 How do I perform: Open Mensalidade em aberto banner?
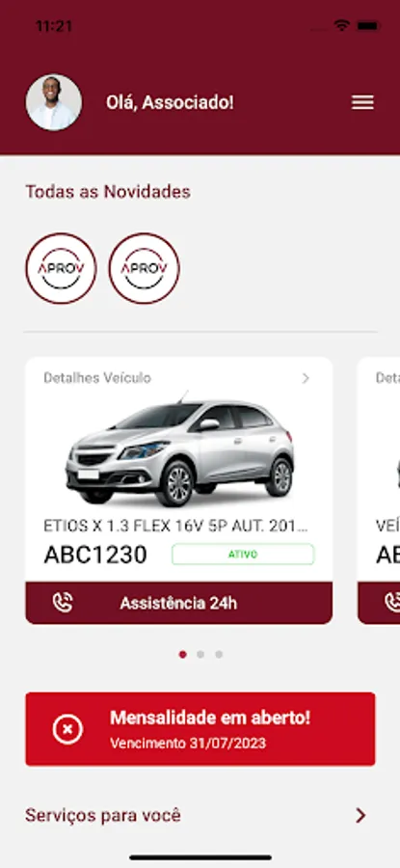tap(200, 729)
